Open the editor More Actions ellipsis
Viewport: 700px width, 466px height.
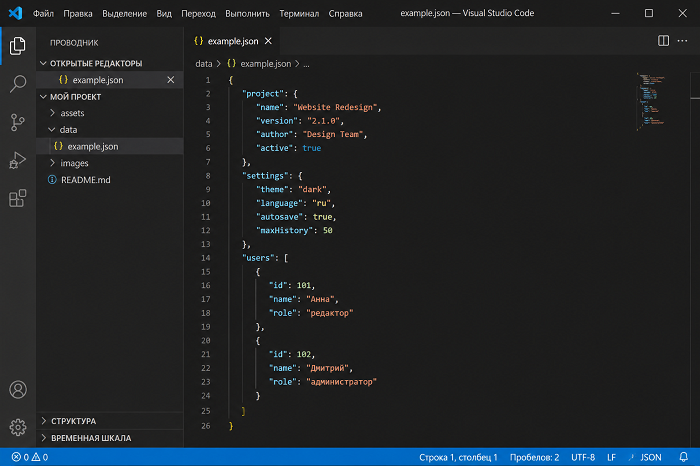point(682,41)
